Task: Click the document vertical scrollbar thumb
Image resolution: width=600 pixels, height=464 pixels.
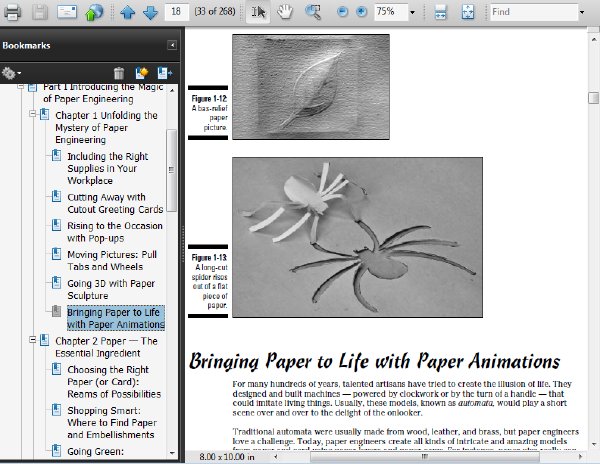Action: coord(593,98)
